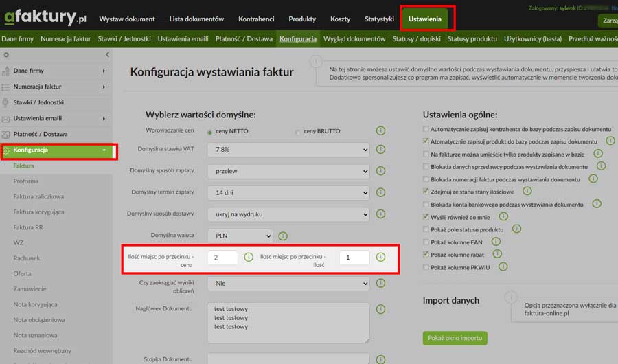618x364 pixels.
Task: Open the Statystyki top menu
Action: (379, 19)
